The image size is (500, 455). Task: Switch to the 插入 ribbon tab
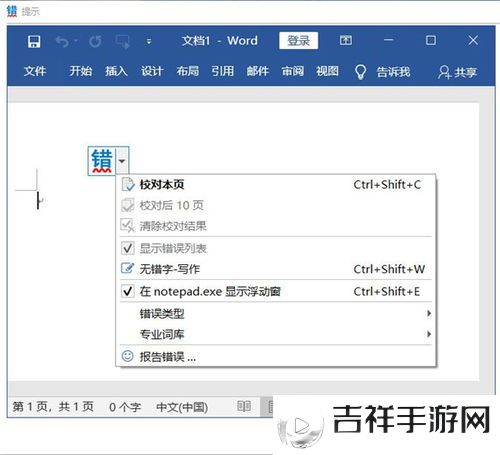[x=116, y=71]
